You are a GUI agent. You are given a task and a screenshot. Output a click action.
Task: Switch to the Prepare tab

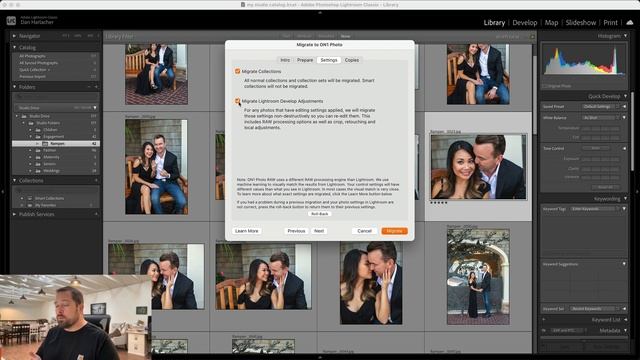305,60
